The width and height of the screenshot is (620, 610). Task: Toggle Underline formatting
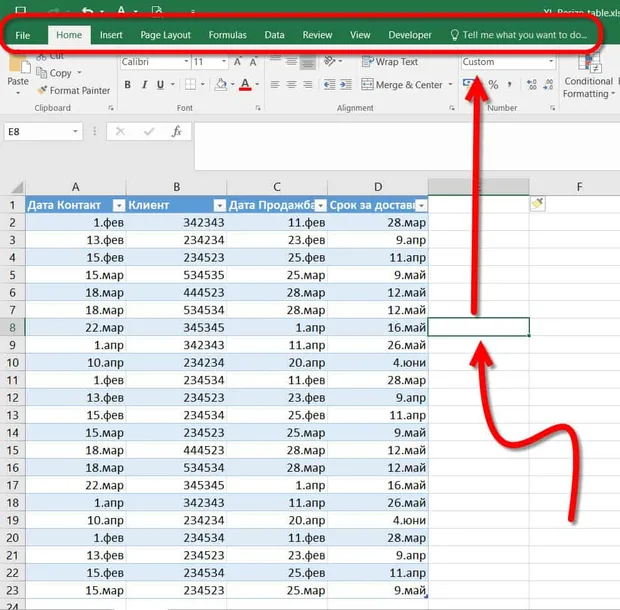(x=160, y=85)
